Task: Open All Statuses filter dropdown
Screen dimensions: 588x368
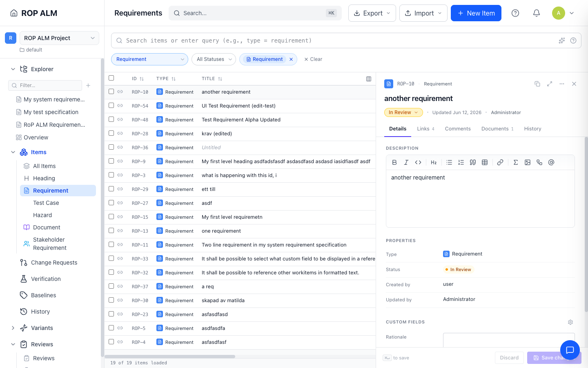Action: [214, 59]
